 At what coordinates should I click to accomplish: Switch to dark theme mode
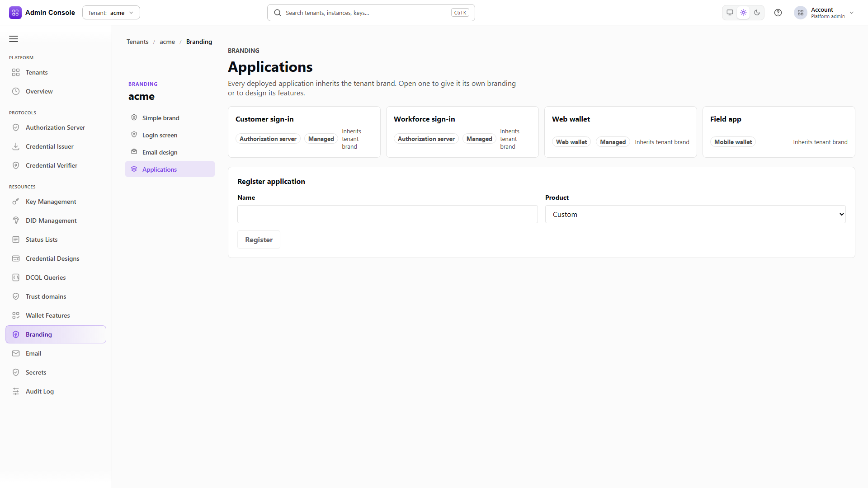757,13
